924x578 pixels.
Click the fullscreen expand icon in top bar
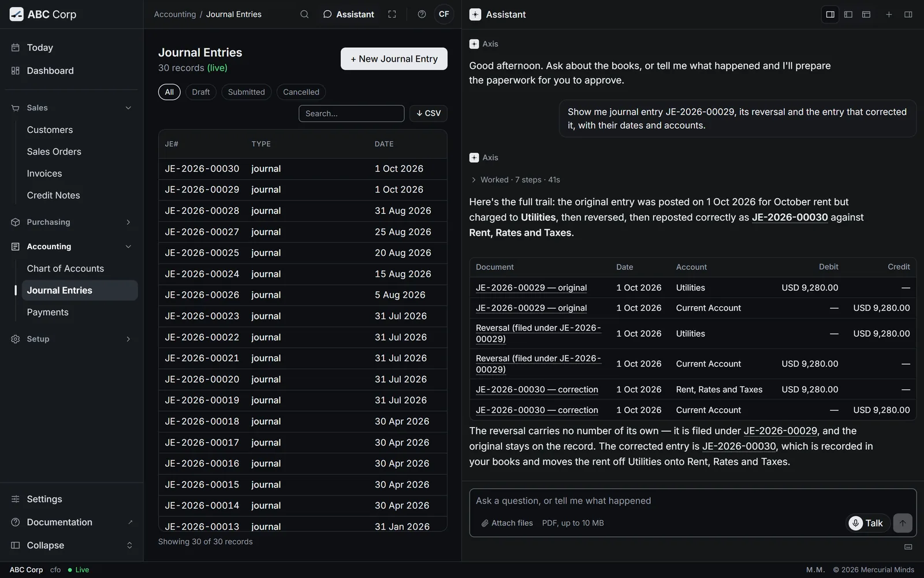click(392, 14)
